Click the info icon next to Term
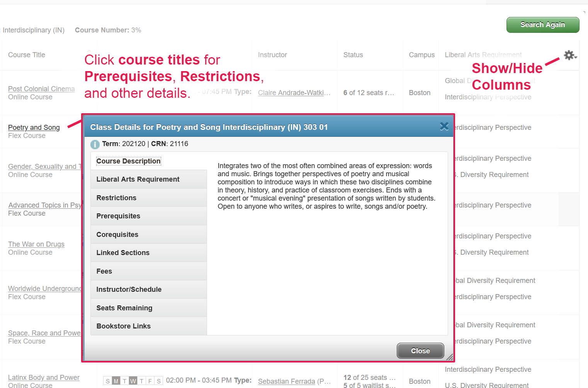The height and width of the screenshot is (388, 588). point(95,145)
